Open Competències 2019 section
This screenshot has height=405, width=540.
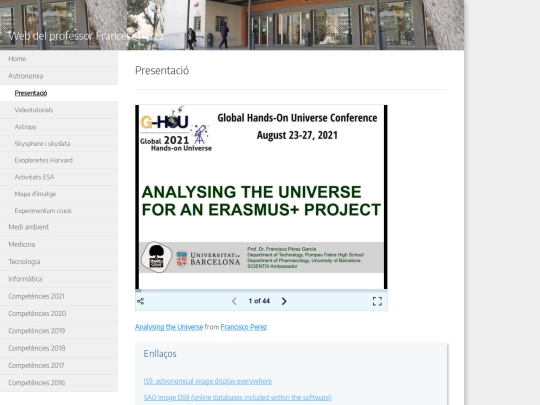pos(59,331)
